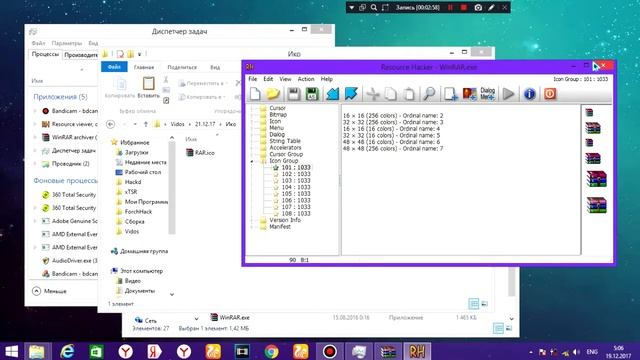Select WinRAR.exe in the lower Explorer window
This screenshot has height=360, width=640.
tap(230, 317)
